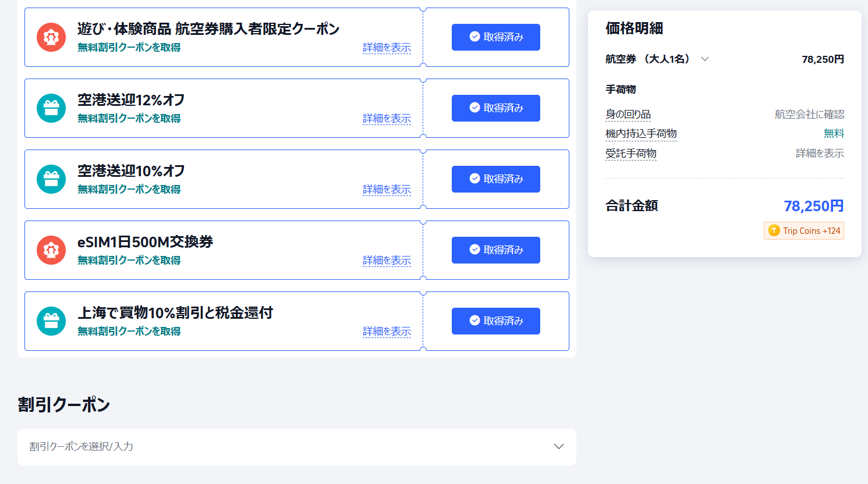Screen dimensions: 868x484
Task: Expand the 航空券（大人1名） price breakdown chevron
Action: [x=705, y=59]
